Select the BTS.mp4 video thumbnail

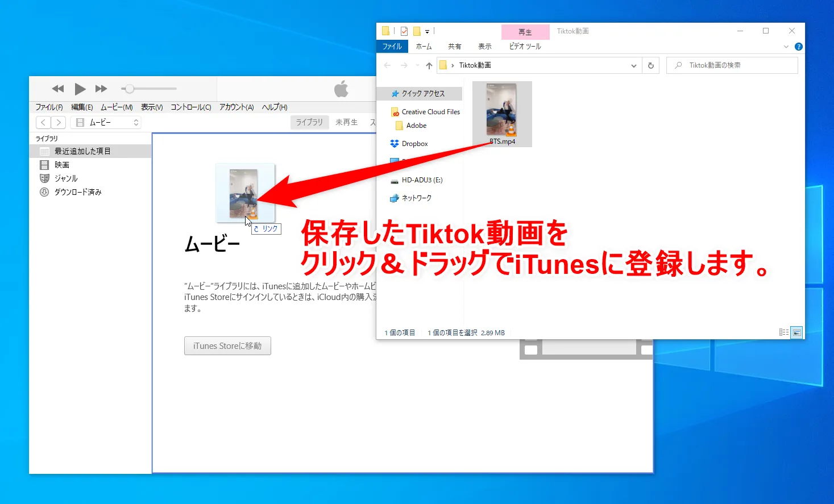point(502,114)
